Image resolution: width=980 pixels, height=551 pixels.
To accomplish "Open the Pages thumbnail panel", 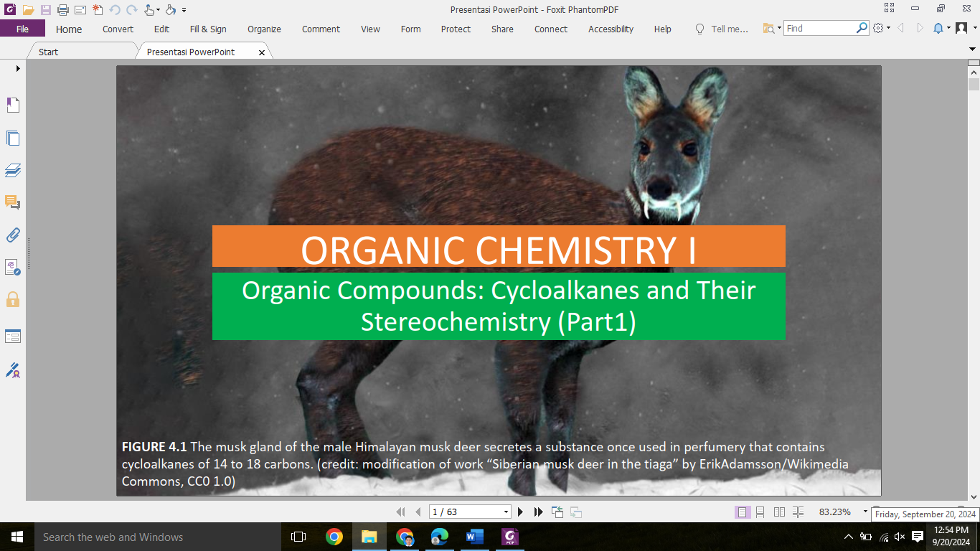I will (13, 138).
